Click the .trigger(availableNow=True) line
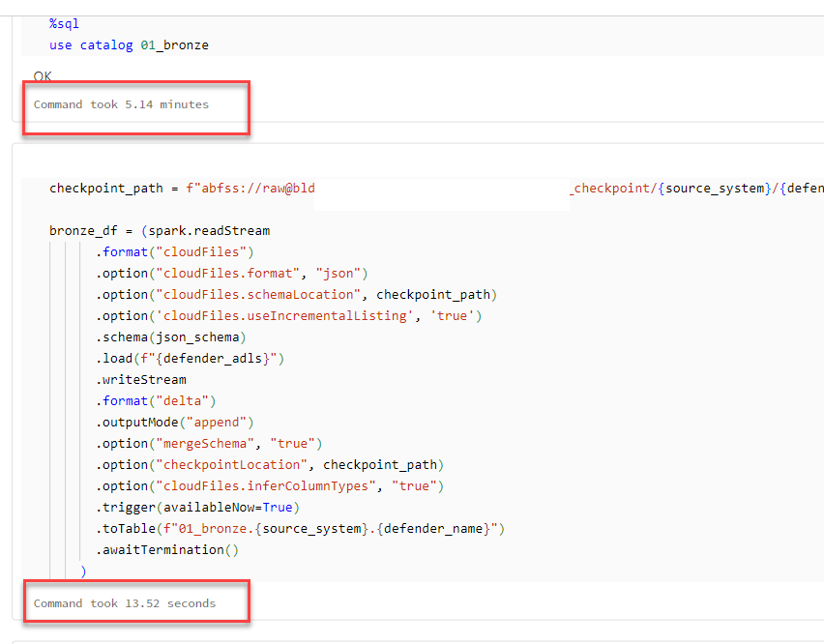The width and height of the screenshot is (824, 644). pyautogui.click(x=189, y=507)
